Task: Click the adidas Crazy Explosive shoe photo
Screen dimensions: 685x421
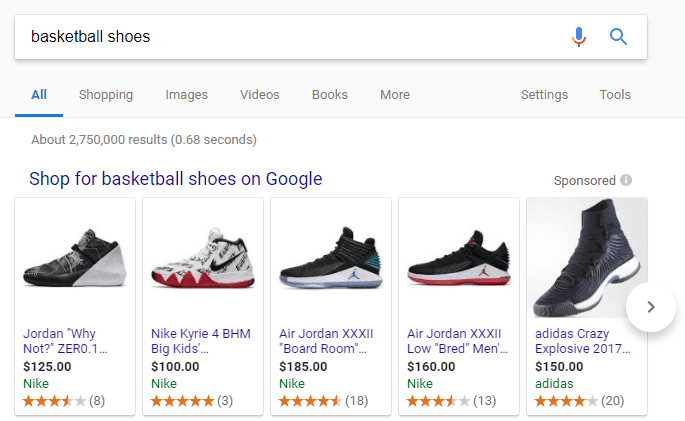Action: 587,259
